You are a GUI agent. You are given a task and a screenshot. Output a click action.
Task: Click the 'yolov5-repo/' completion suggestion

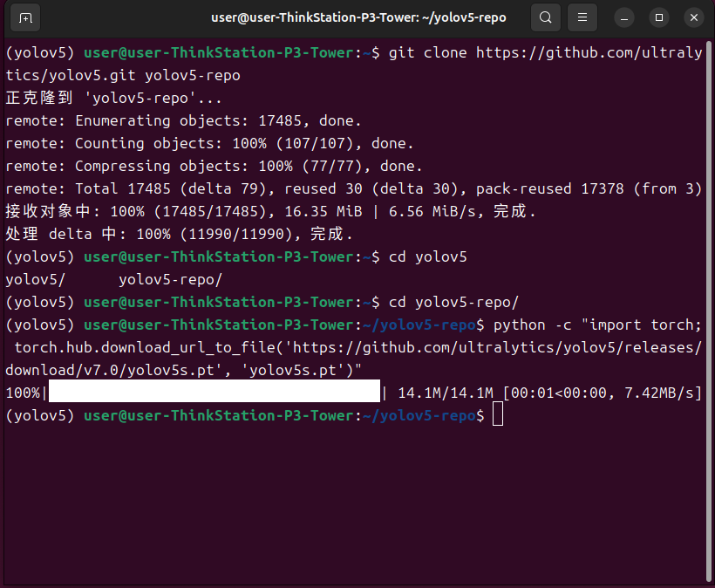[171, 280]
